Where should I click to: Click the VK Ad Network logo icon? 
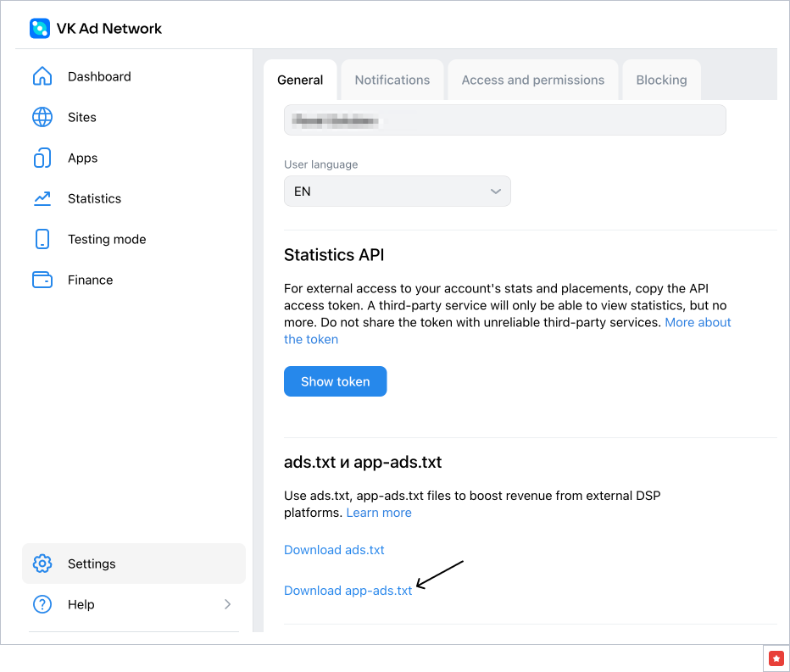40,29
